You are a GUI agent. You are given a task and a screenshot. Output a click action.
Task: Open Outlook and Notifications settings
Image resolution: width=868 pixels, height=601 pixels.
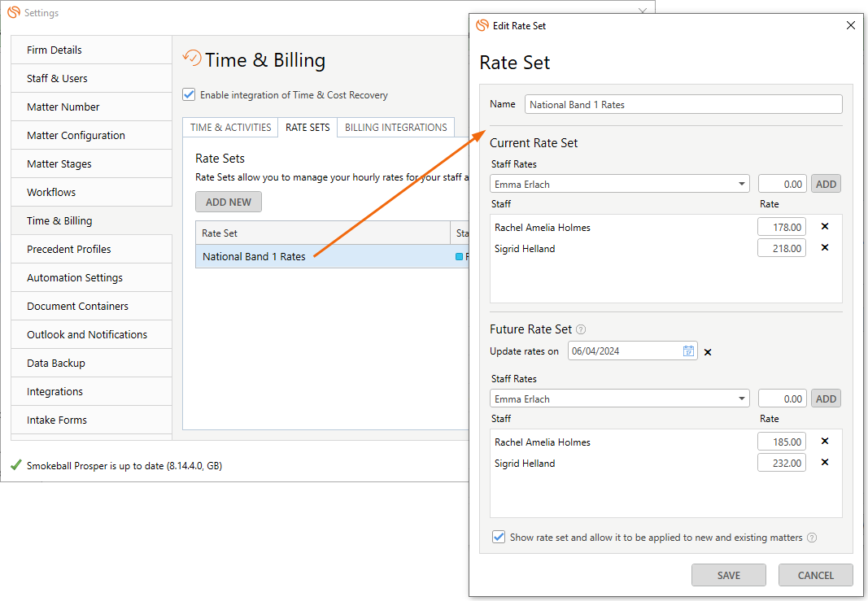[x=91, y=335]
